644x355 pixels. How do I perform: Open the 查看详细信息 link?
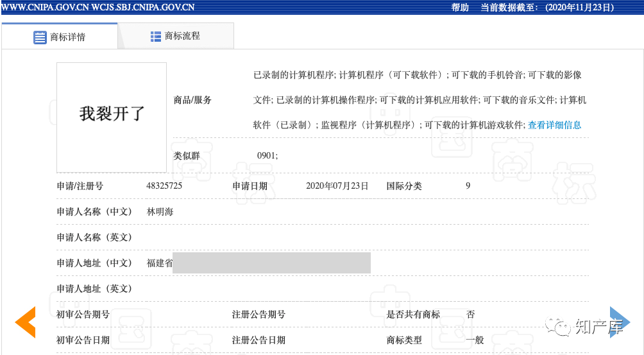pos(554,125)
